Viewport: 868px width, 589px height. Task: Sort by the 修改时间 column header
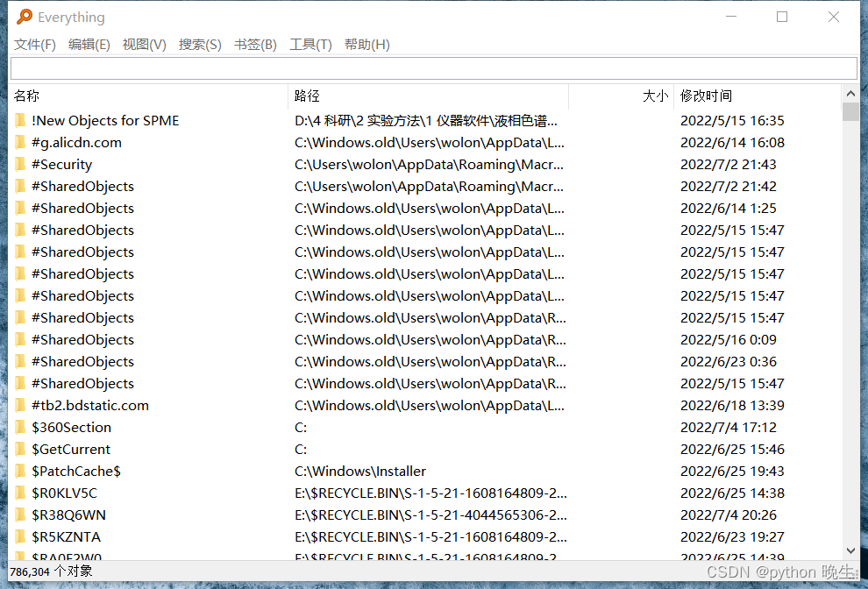pos(758,96)
